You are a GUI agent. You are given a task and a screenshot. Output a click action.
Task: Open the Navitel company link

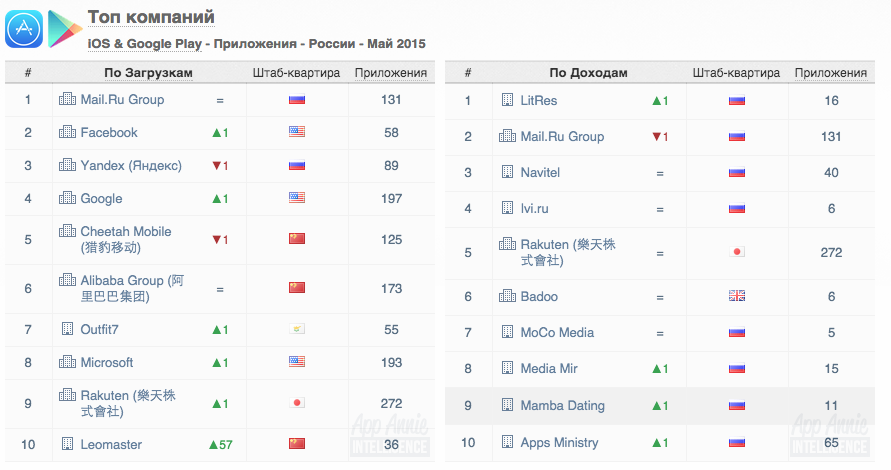pos(540,173)
